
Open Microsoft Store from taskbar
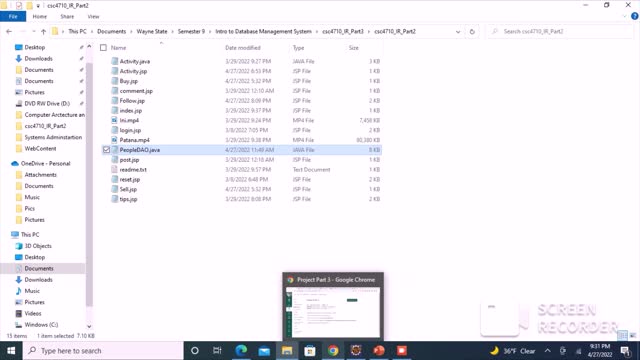310,351
